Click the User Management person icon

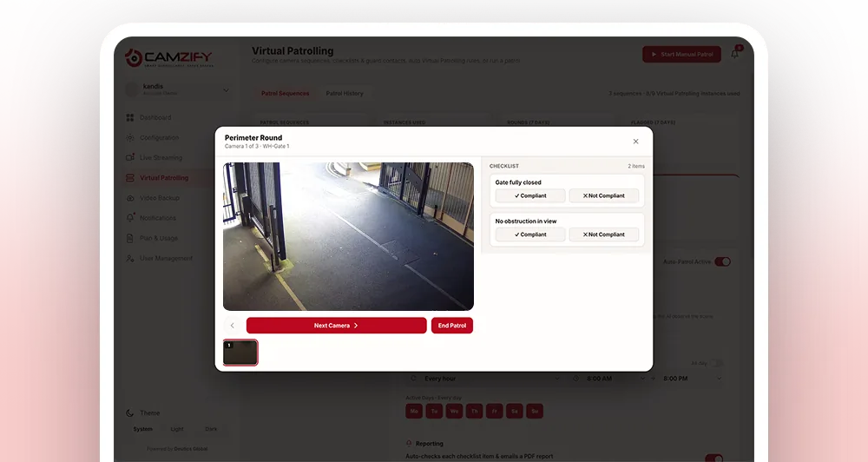(130, 258)
